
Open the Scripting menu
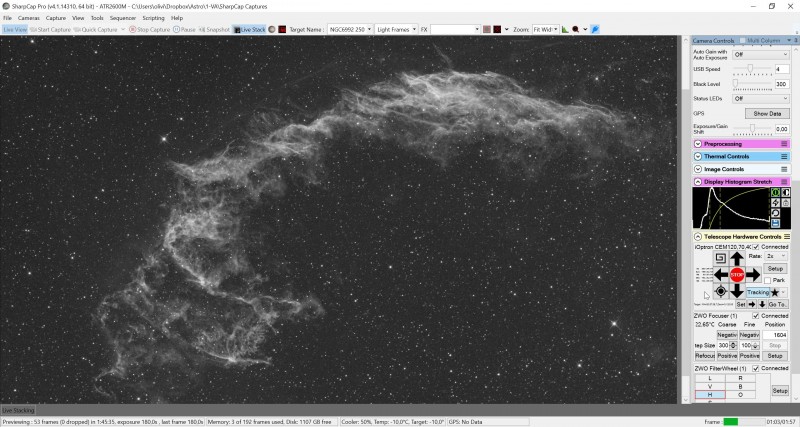pyautogui.click(x=153, y=18)
